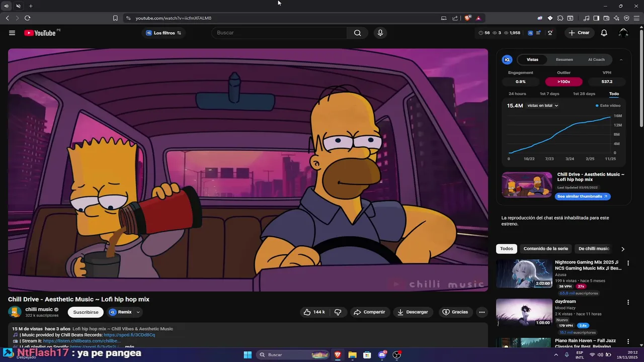Open OBS Studio from the taskbar
The width and height of the screenshot is (644, 362).
point(397,354)
